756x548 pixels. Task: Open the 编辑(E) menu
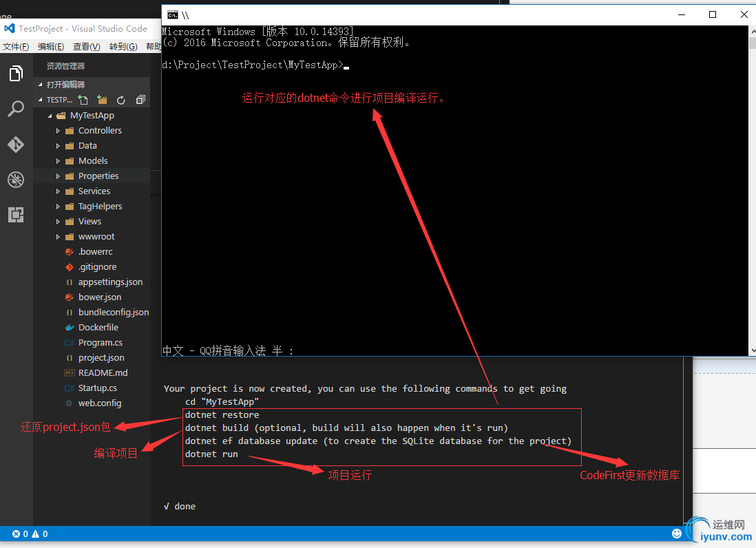coord(51,46)
